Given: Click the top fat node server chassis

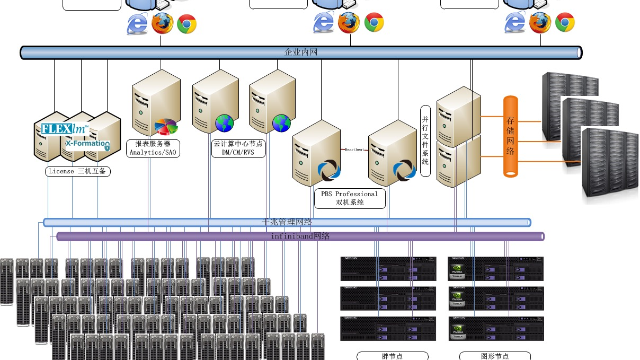Looking at the screenshot, I should pyautogui.click(x=388, y=269).
